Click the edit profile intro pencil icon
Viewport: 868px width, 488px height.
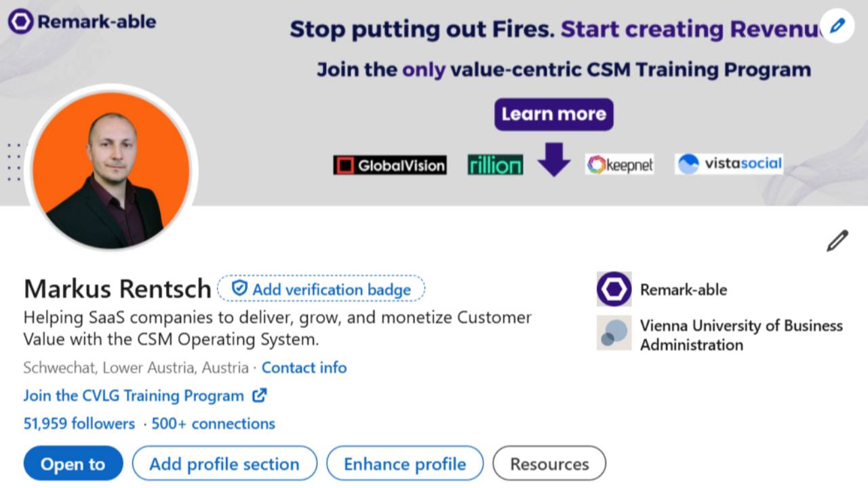click(x=837, y=241)
